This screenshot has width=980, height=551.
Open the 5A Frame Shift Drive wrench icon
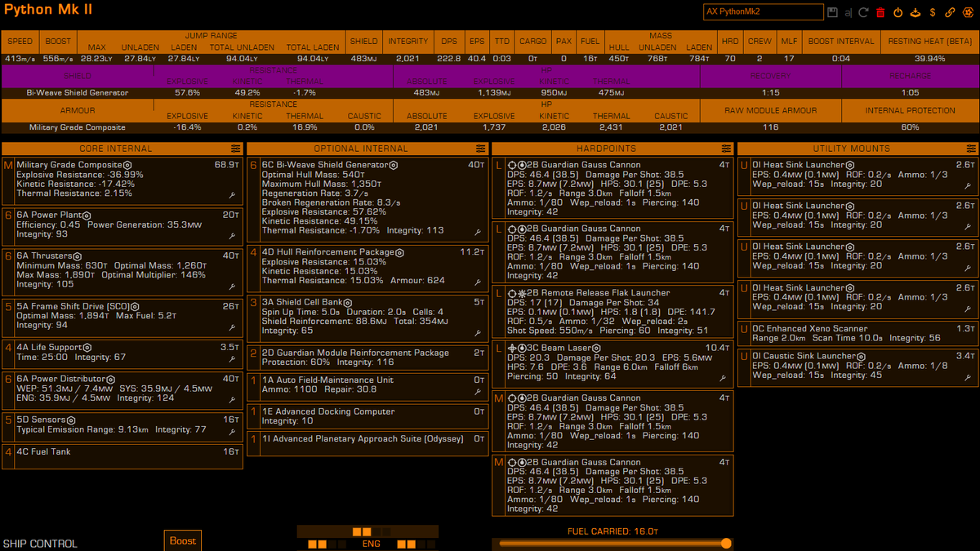pyautogui.click(x=233, y=327)
